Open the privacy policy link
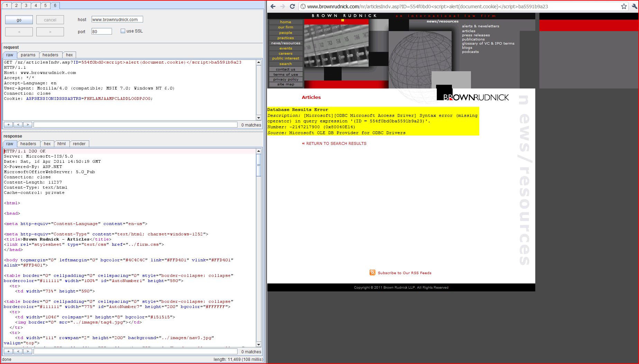 coord(286,79)
